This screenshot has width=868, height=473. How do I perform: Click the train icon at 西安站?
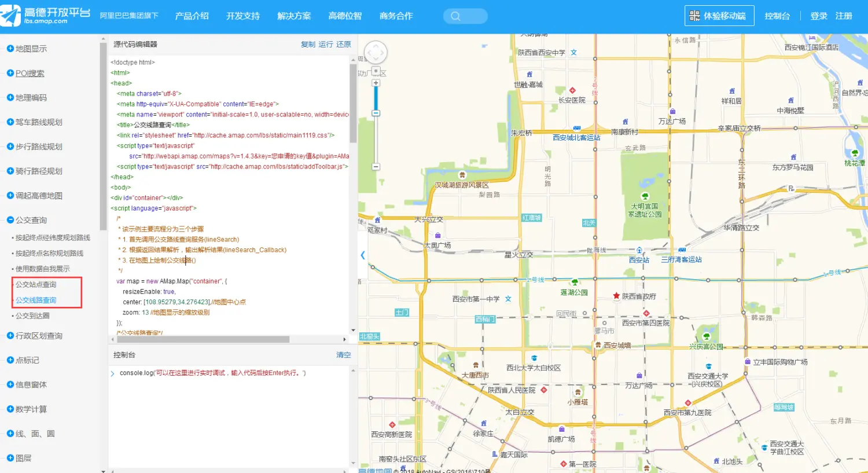coord(639,250)
